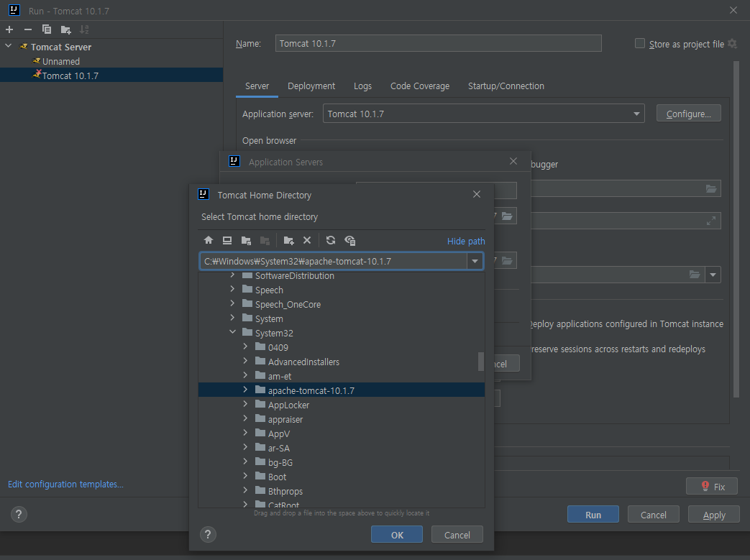Click the Run button
Viewport: 750px width, 560px height.
pos(593,515)
